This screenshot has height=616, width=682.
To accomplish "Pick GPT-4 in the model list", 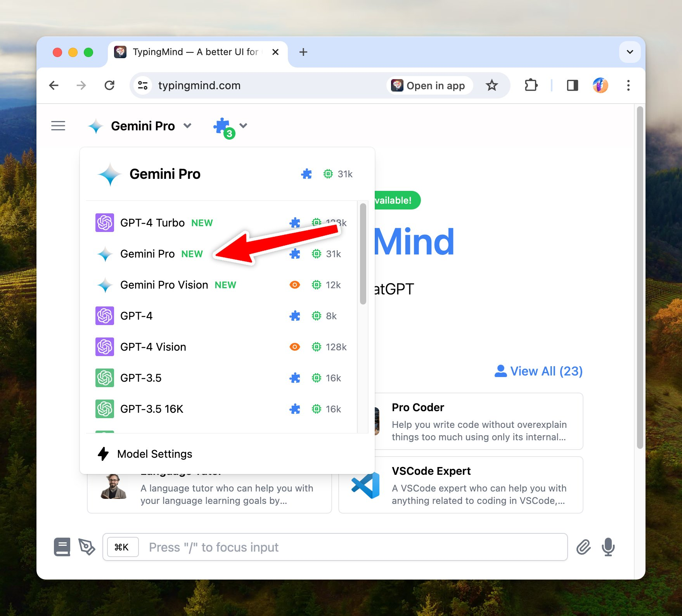I will click(222, 316).
